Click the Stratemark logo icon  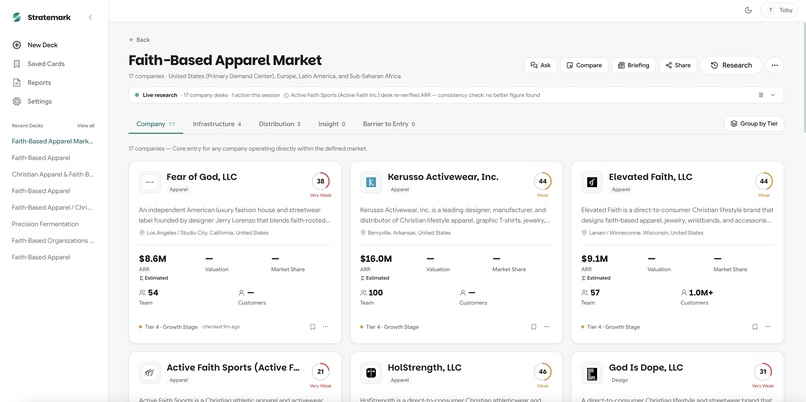[x=16, y=17]
